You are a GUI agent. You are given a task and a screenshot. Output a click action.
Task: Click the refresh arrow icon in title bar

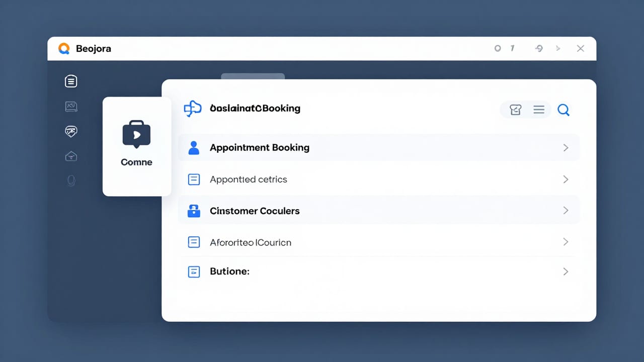539,49
